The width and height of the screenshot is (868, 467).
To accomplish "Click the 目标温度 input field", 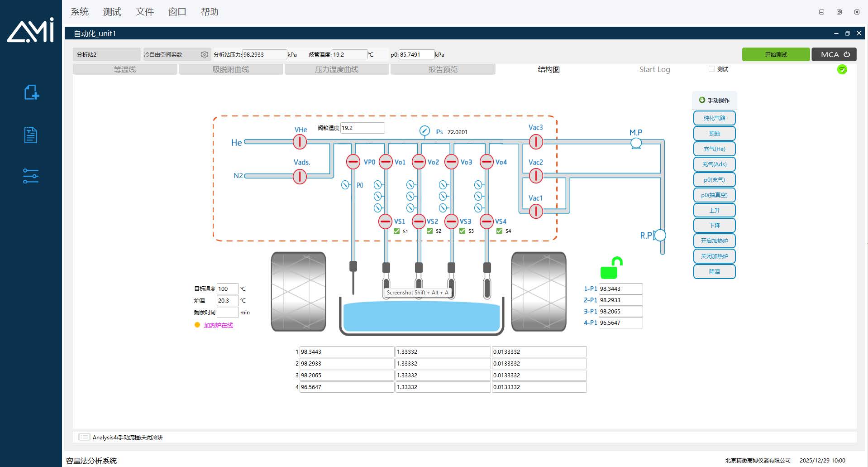I will pos(227,289).
